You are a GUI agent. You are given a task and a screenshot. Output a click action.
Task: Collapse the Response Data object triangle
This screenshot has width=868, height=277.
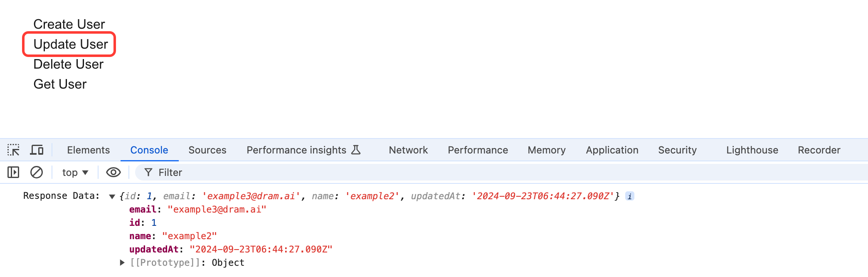(112, 196)
